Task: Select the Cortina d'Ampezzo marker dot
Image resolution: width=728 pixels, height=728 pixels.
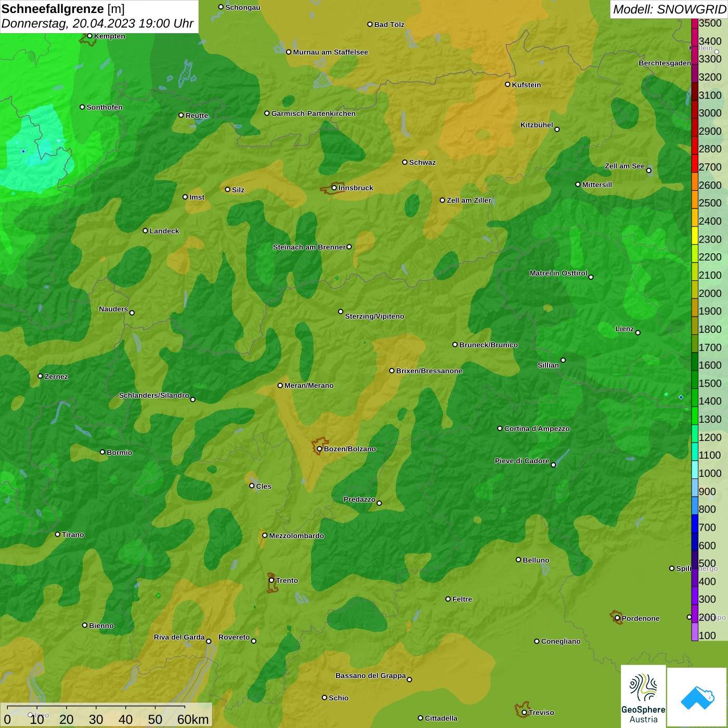Action: (x=500, y=428)
